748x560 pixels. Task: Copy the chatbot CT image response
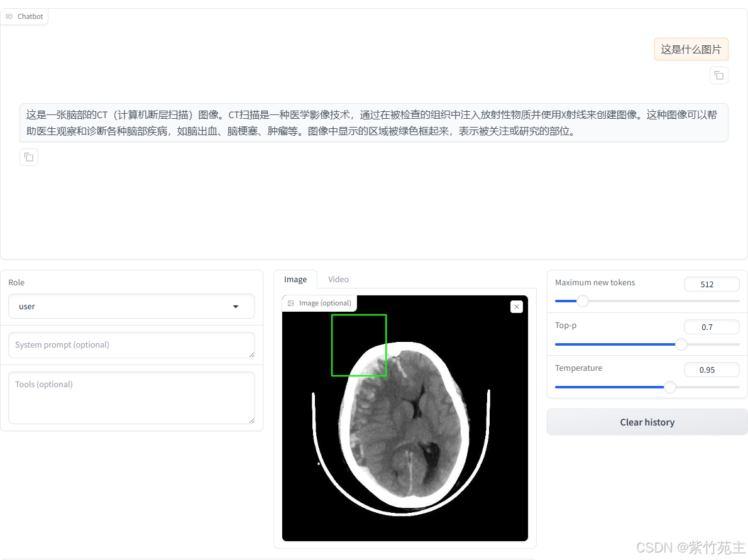[x=29, y=157]
